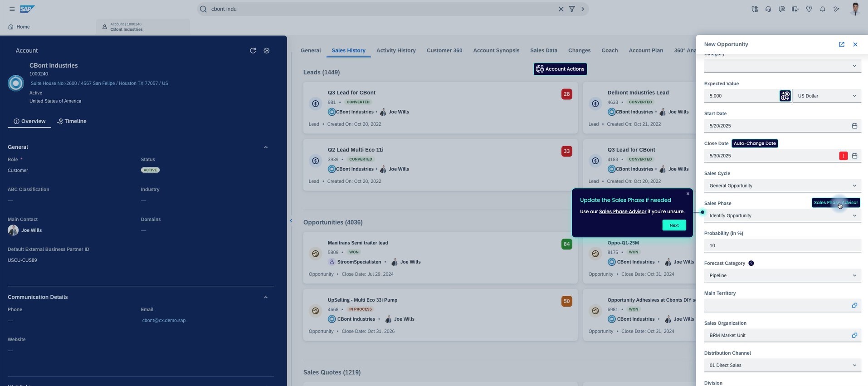This screenshot has height=386, width=868.
Task: Submit search with the arrow icon
Action: (x=583, y=9)
